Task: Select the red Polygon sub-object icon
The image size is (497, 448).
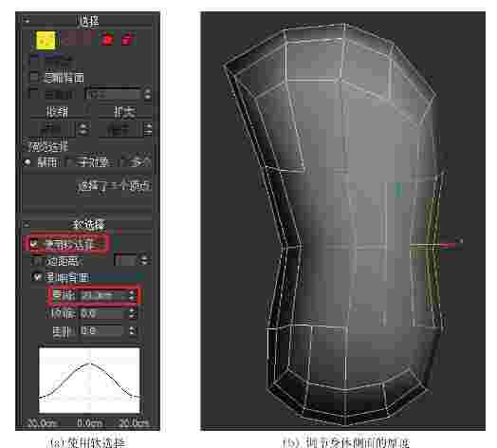Action: coord(107,39)
